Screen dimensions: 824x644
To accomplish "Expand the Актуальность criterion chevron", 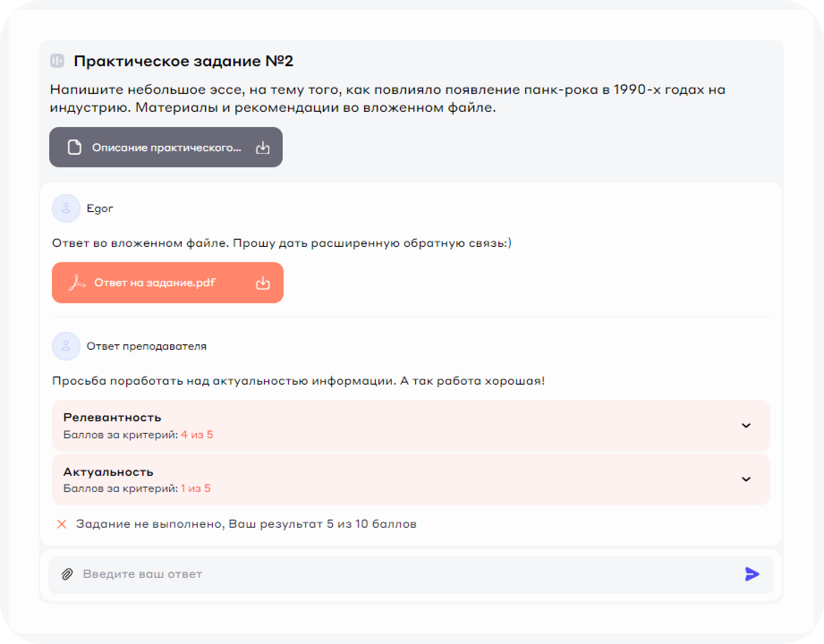I will click(746, 479).
